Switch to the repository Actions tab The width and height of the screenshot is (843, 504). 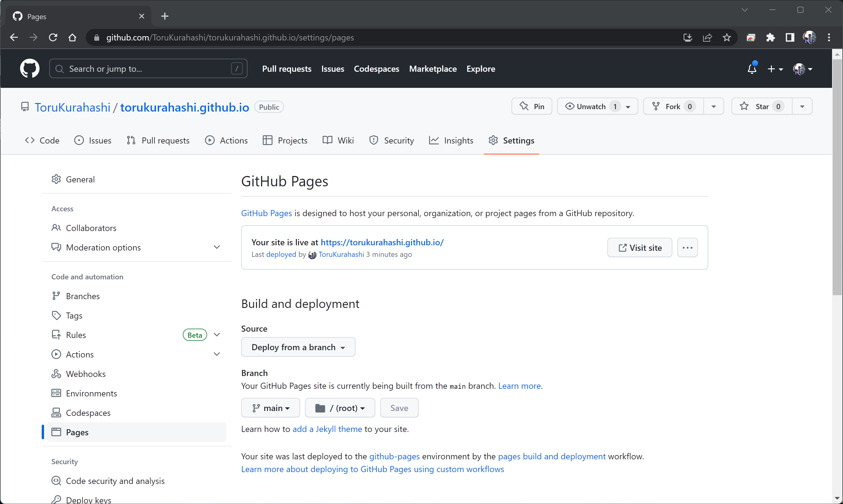tap(226, 140)
